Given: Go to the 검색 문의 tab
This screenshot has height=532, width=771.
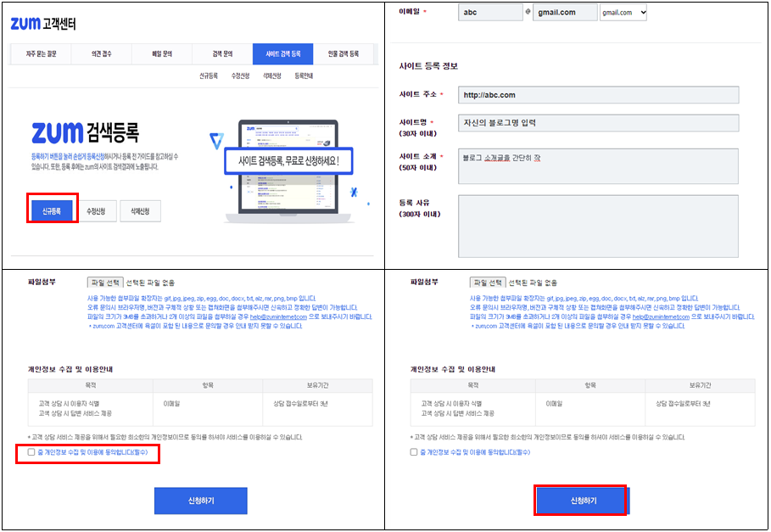Looking at the screenshot, I should tap(222, 54).
